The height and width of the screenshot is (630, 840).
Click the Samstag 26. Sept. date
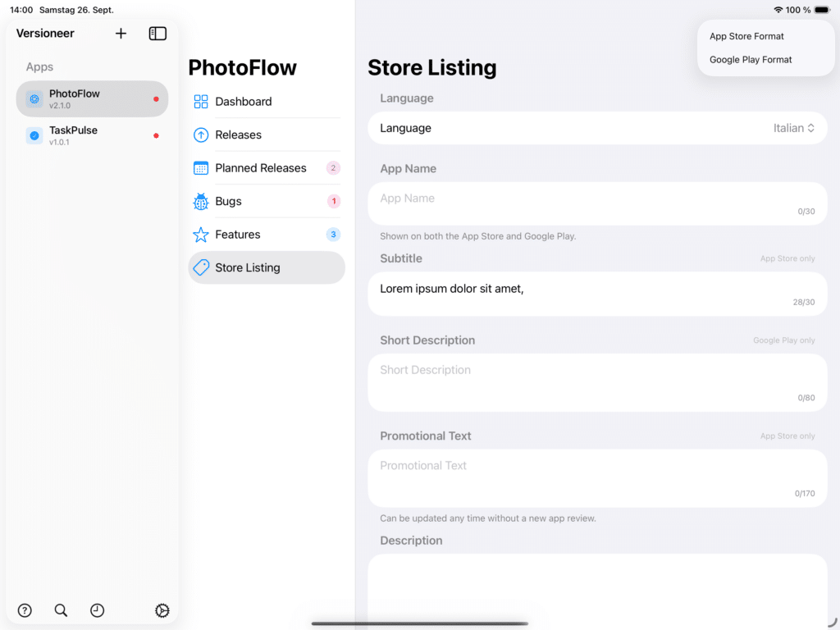coord(76,10)
